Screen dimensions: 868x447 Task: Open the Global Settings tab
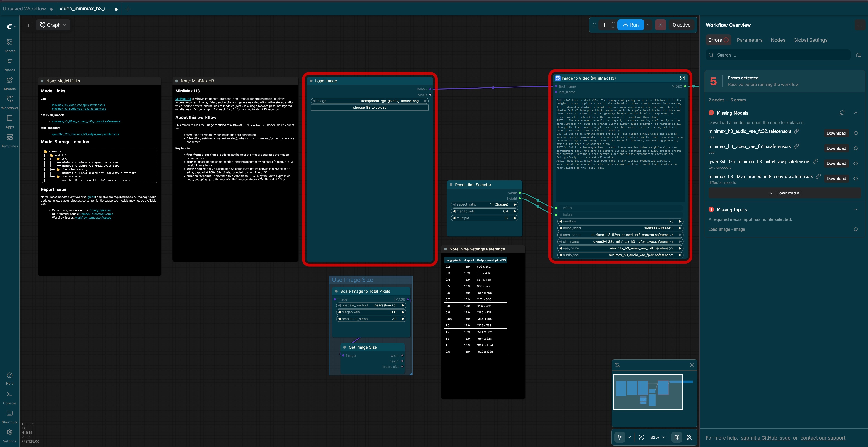[x=810, y=40]
